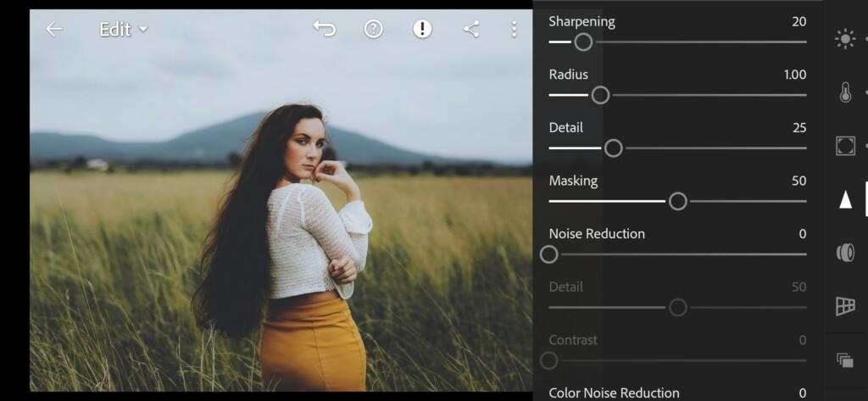The image size is (868, 401).
Task: Select the Detail triangle icon
Action: click(x=845, y=199)
